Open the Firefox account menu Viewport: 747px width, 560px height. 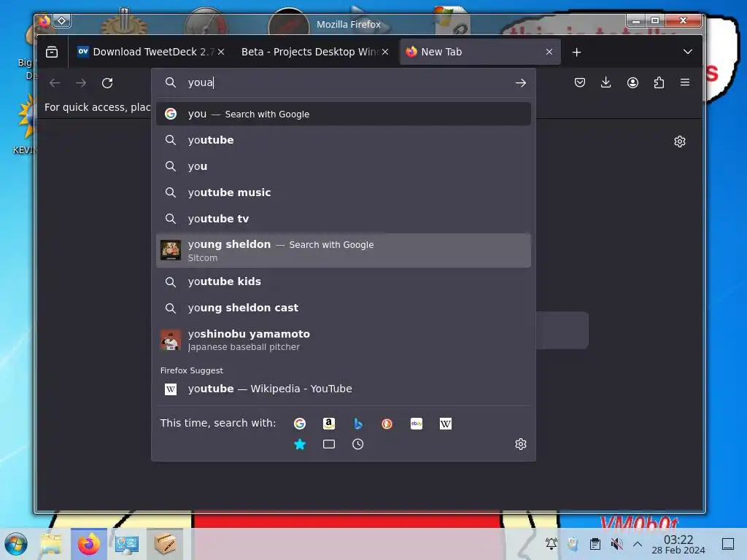(x=632, y=82)
